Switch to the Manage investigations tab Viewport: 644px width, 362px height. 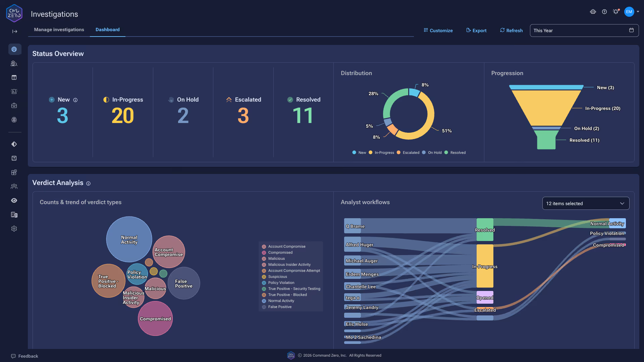[x=59, y=29]
